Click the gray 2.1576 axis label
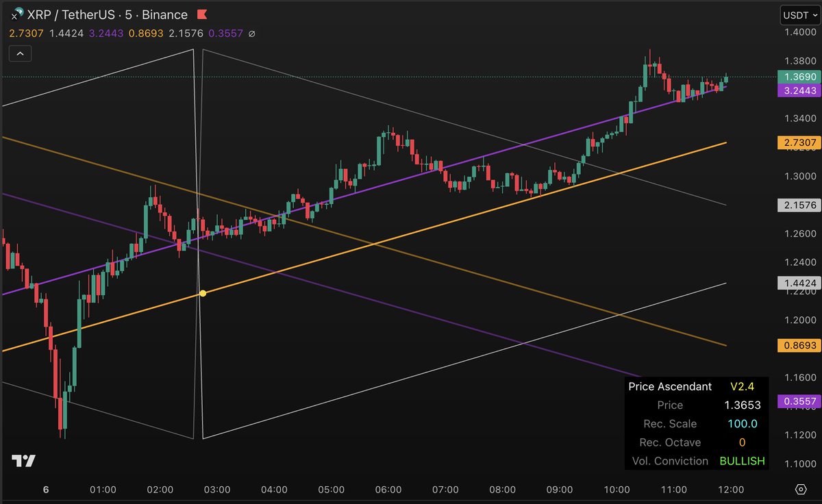This screenshot has width=822, height=504. point(798,205)
